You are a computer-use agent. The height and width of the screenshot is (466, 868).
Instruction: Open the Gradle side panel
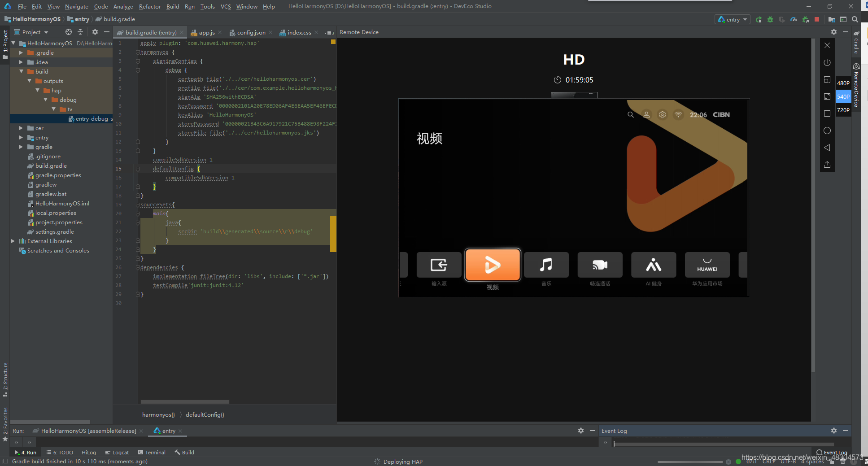tap(856, 43)
